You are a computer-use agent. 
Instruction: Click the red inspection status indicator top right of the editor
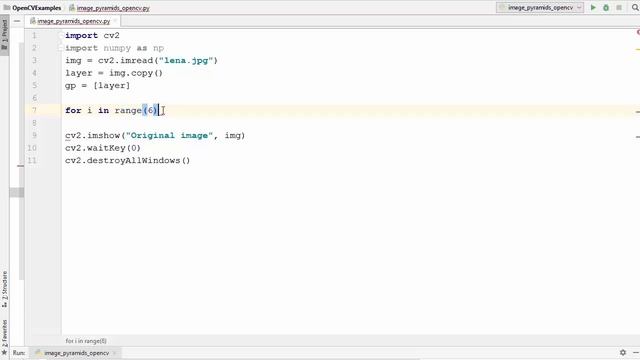638,32
